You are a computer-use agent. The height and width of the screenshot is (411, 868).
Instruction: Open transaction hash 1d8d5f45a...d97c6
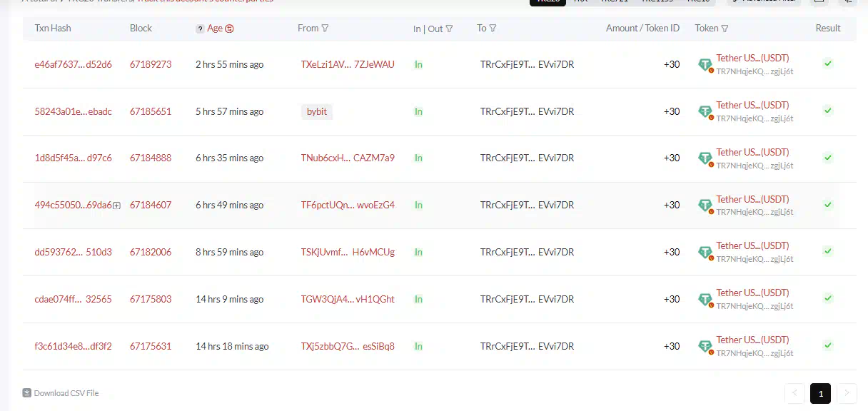click(x=73, y=158)
